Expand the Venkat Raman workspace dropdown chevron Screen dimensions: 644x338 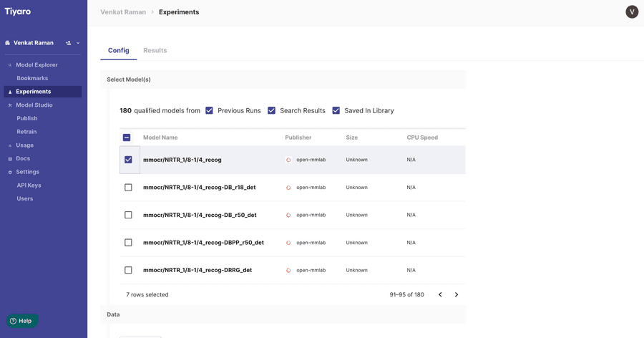click(78, 43)
